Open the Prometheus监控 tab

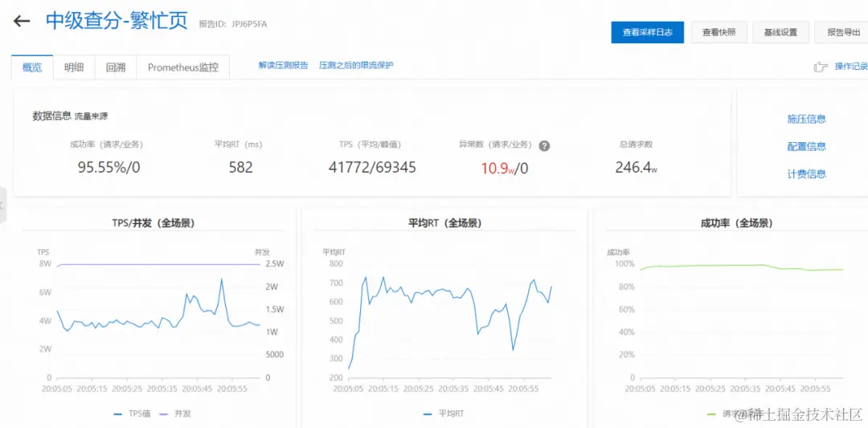click(182, 67)
